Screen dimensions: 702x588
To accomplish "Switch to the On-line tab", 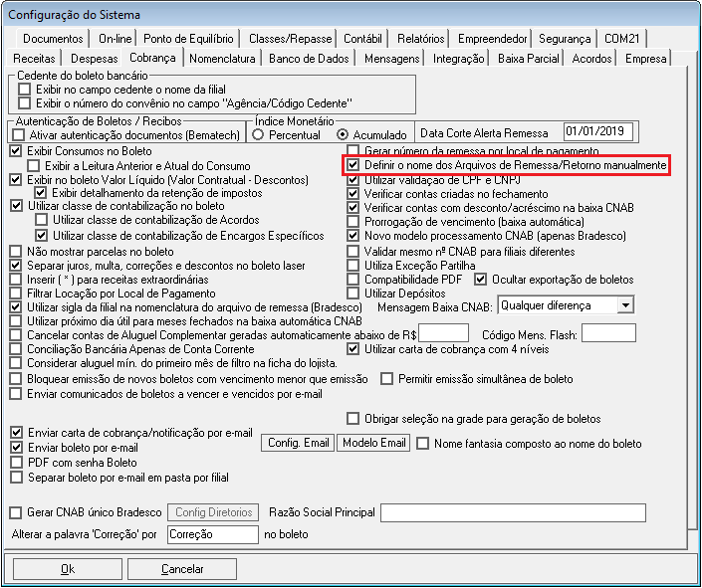I will pos(116,39).
